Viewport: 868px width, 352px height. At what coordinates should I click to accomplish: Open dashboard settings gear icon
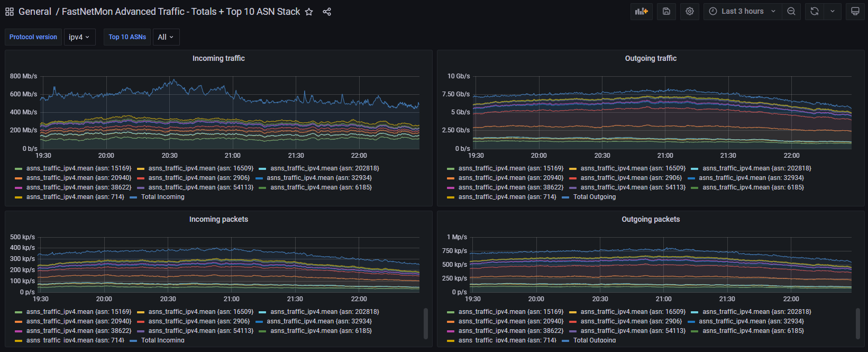pyautogui.click(x=690, y=11)
